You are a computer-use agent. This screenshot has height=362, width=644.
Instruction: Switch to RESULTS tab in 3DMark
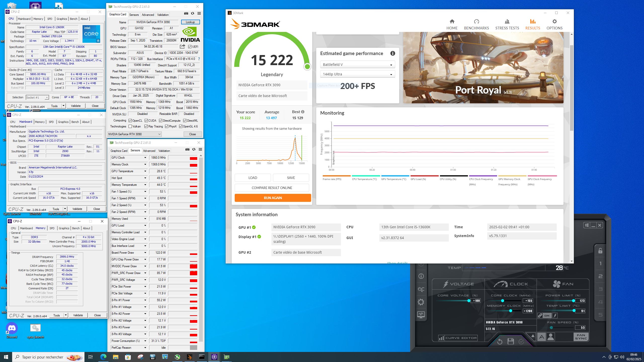[x=533, y=24]
